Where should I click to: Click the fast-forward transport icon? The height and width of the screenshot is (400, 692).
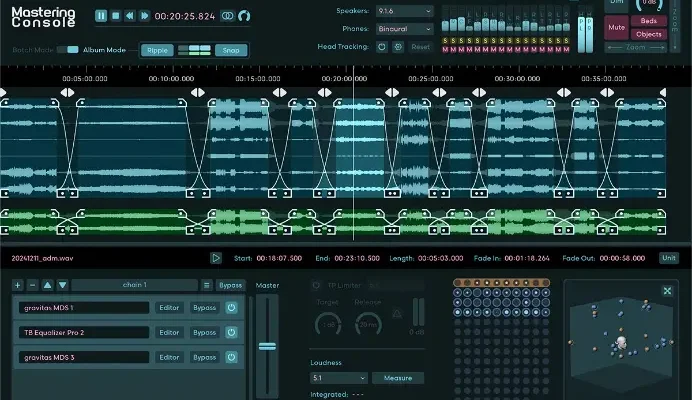145,16
